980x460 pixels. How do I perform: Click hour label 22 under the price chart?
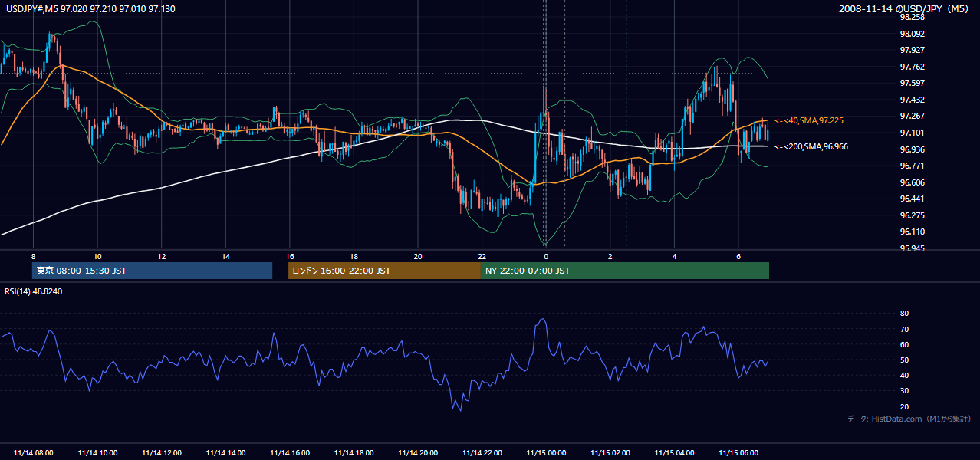coord(482,256)
